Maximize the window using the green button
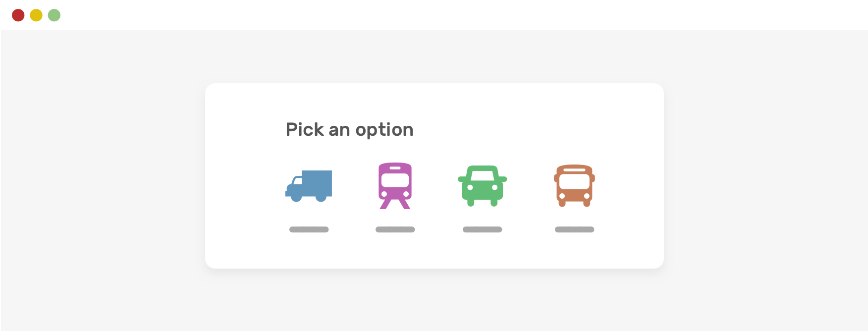The width and height of the screenshot is (868, 331). point(54,15)
